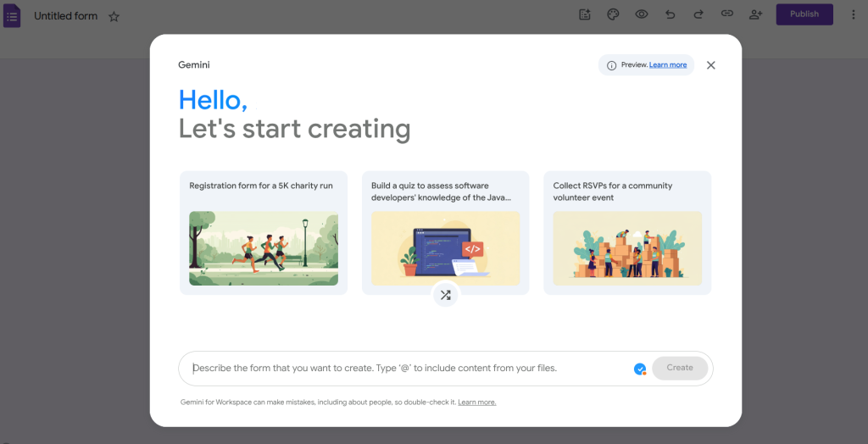Close the Gemini dialog
This screenshot has width=868, height=444.
tap(711, 65)
